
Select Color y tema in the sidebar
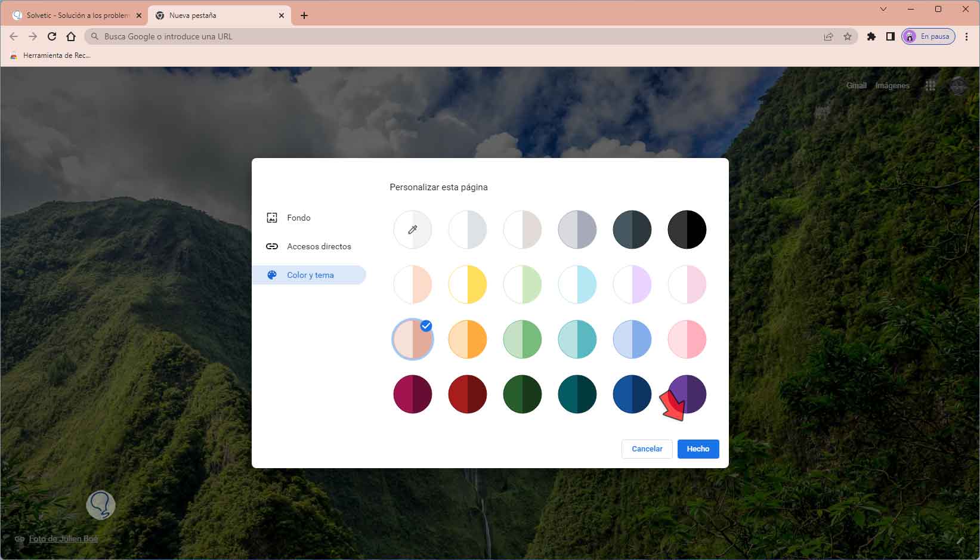pyautogui.click(x=309, y=275)
